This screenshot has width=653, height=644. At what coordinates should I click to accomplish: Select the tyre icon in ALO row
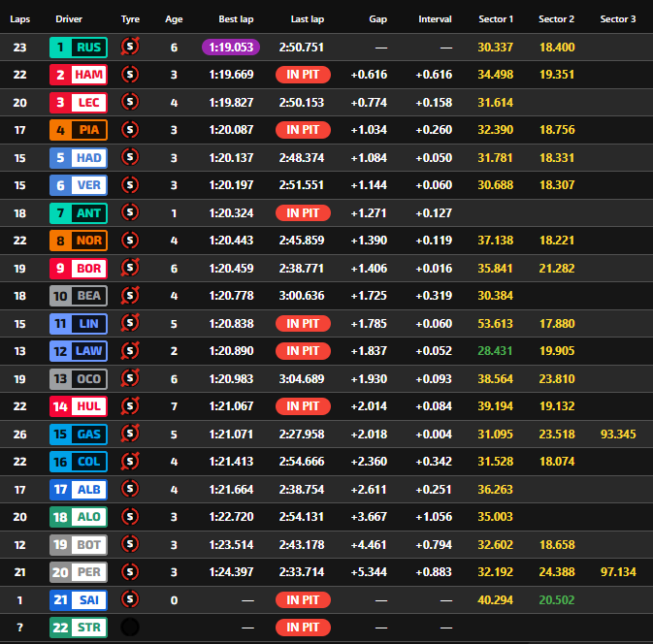click(130, 517)
